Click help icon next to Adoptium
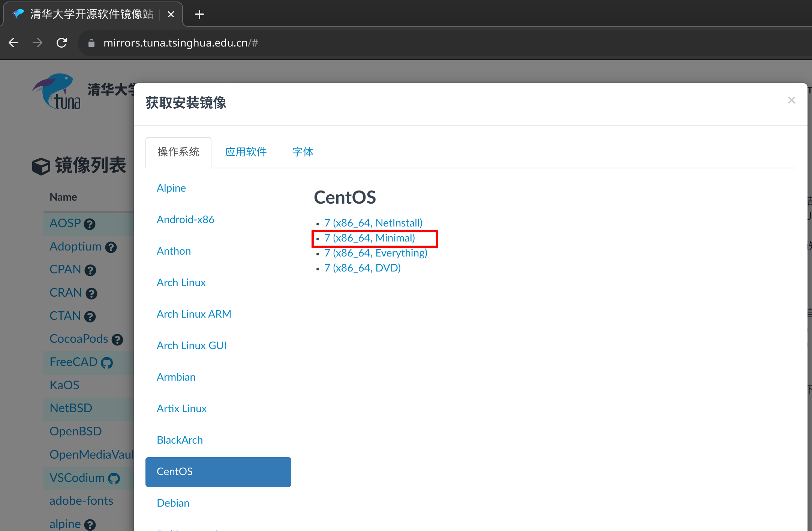This screenshot has width=812, height=531. [111, 247]
